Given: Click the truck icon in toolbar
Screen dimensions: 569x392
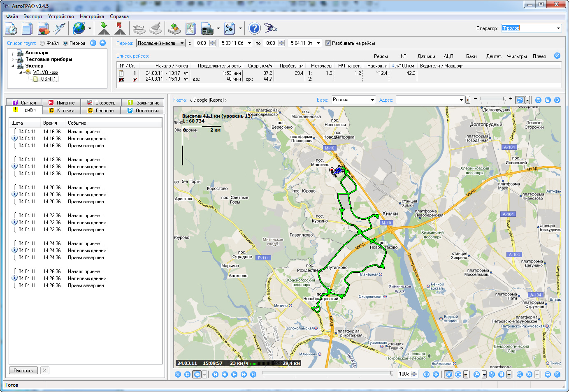Looking at the screenshot, I should [207, 29].
